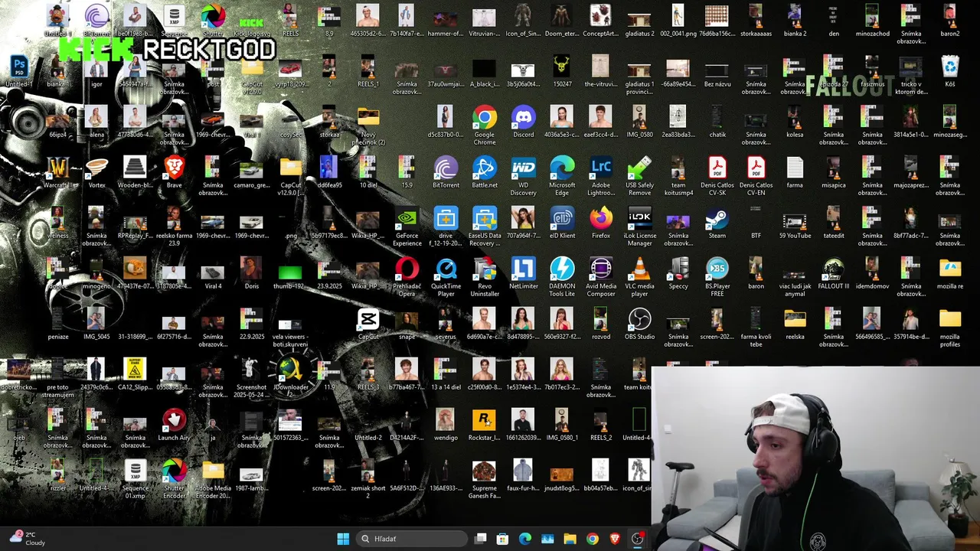The image size is (980, 551).
Task: Open Prehliadač Opera shortcut
Action: pos(407,278)
